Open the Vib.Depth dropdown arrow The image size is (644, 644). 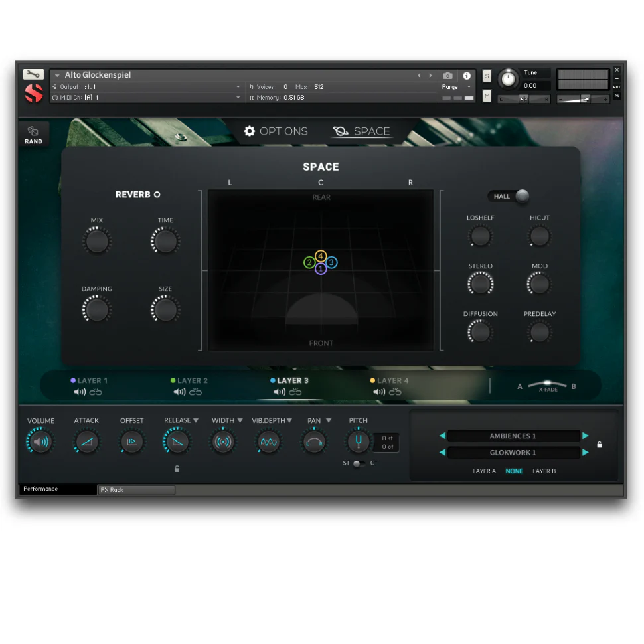coord(289,420)
